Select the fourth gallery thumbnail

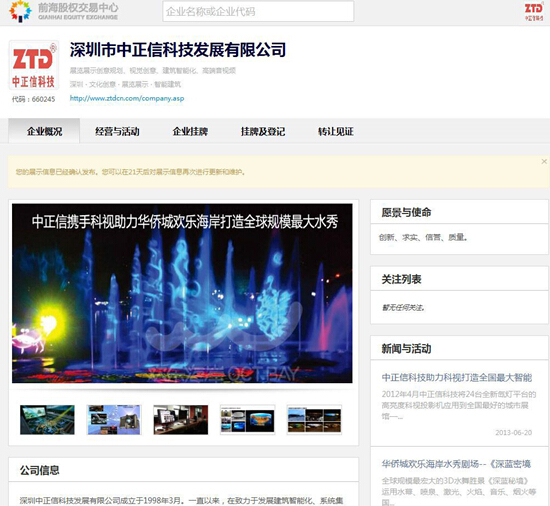tap(248, 420)
